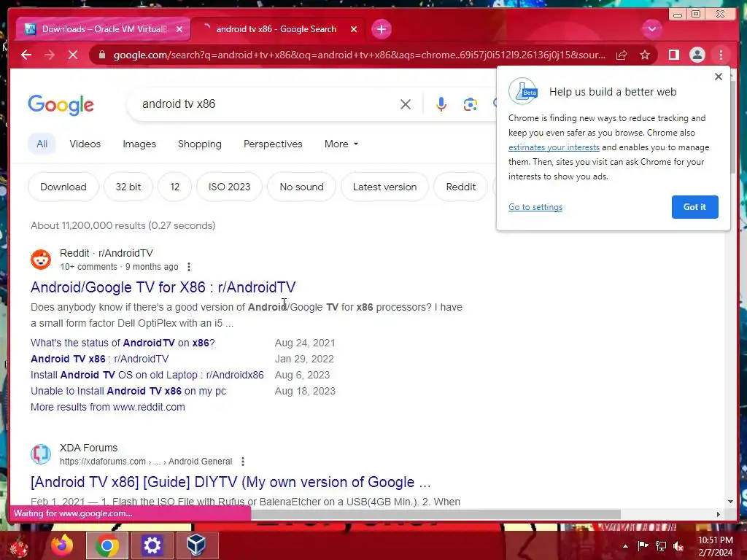
Task: Open the gear settings taskbar app
Action: tap(152, 545)
